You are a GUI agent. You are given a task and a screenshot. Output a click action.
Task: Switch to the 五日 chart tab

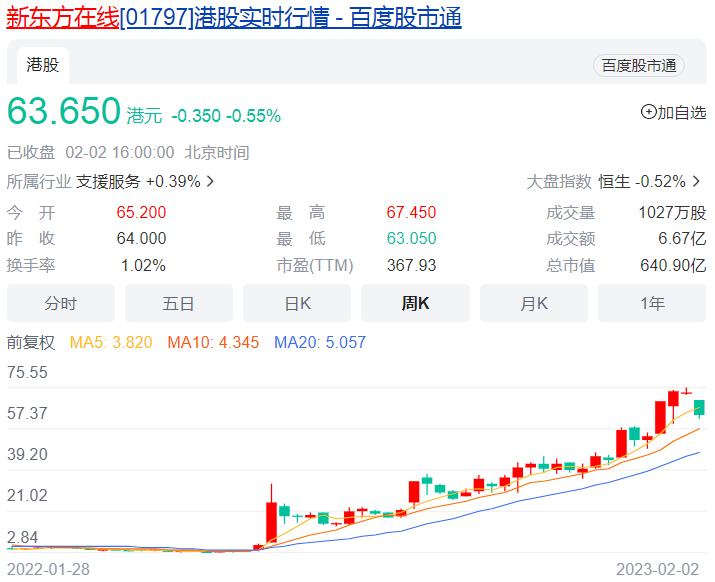[179, 303]
